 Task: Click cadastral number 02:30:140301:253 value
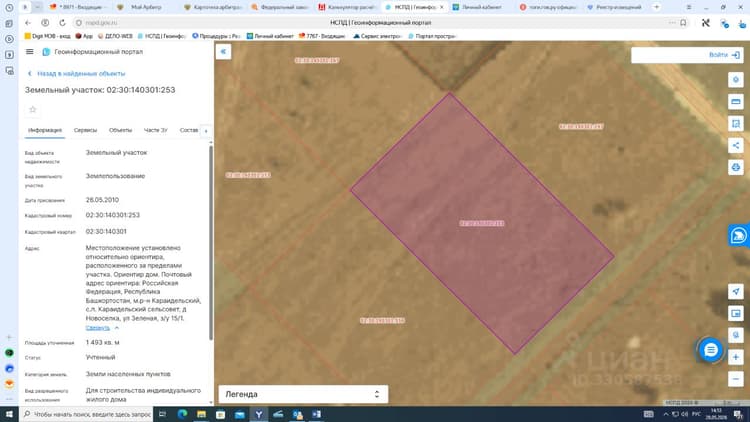[x=113, y=215]
